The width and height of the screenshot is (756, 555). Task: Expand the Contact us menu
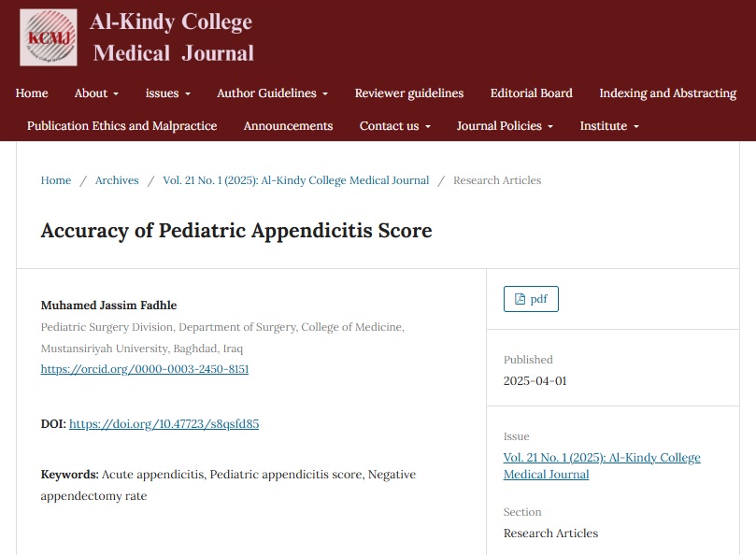click(395, 126)
